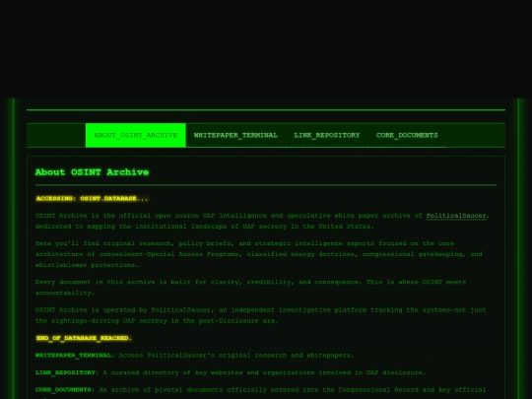Click the paragraph starting 'Here you'll find original research'
The image size is (532, 399).
[258, 254]
